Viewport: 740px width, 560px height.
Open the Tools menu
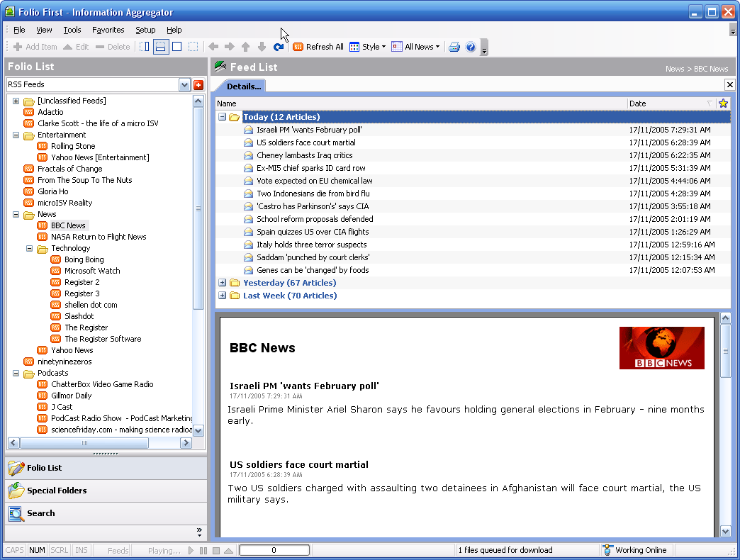(72, 30)
